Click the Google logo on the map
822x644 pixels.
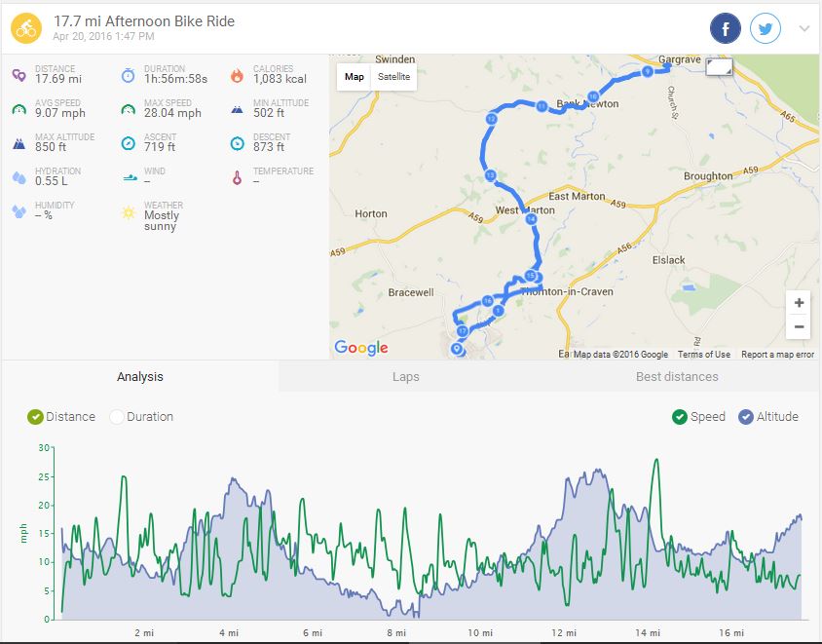[x=361, y=348]
